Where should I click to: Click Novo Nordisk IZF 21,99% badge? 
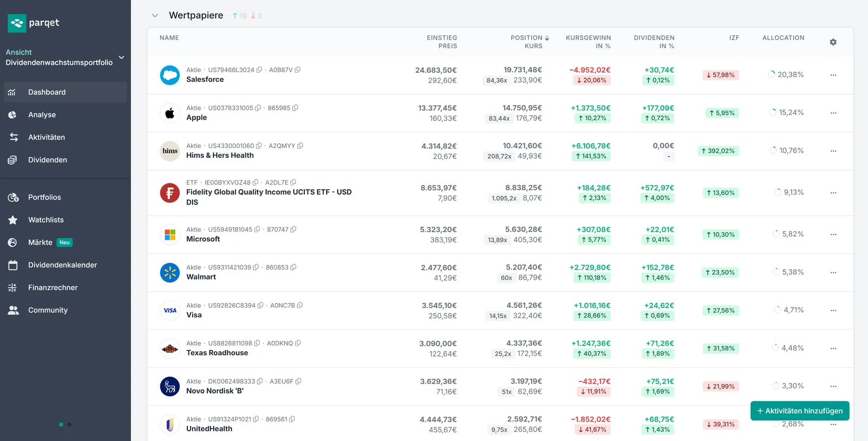pyautogui.click(x=720, y=387)
